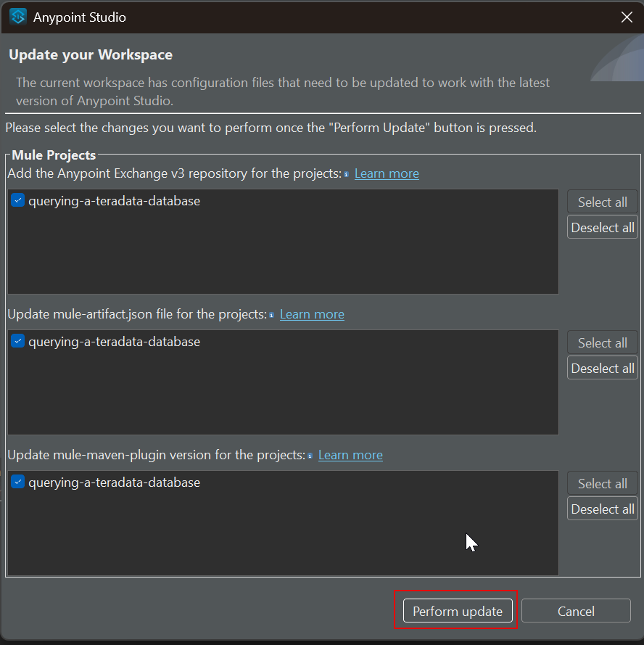Select querying-a-teradata-database text in mule-maven-plugin list
The image size is (644, 645).
(x=115, y=482)
